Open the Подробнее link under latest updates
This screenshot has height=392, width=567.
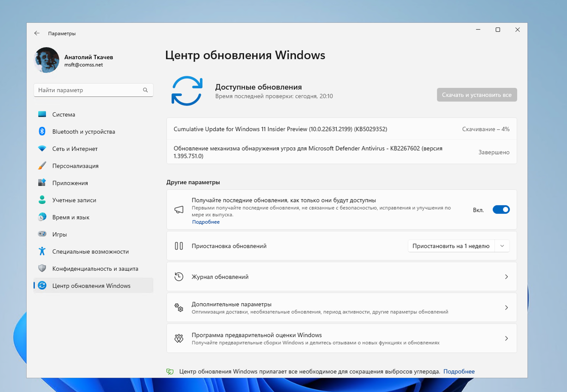pyautogui.click(x=206, y=222)
